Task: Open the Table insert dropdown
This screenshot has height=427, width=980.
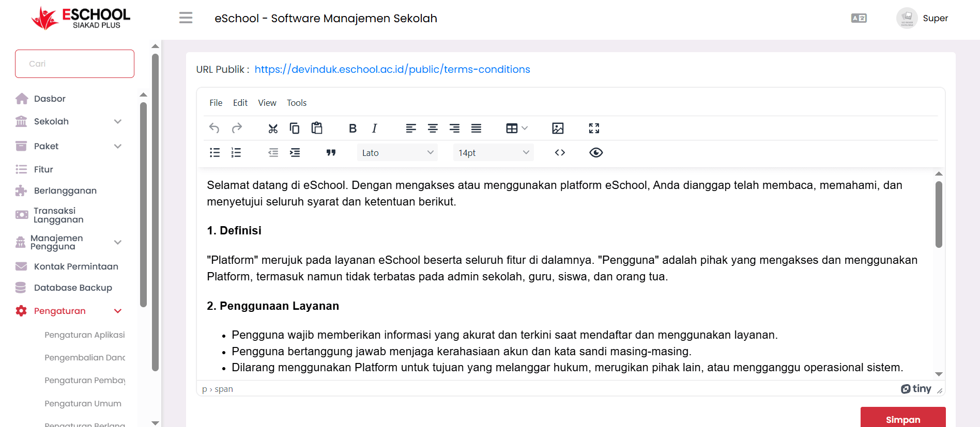Action: click(517, 128)
